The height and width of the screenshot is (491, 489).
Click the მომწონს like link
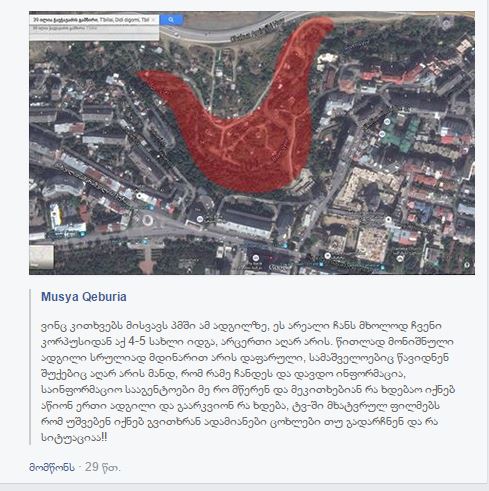click(x=52, y=467)
